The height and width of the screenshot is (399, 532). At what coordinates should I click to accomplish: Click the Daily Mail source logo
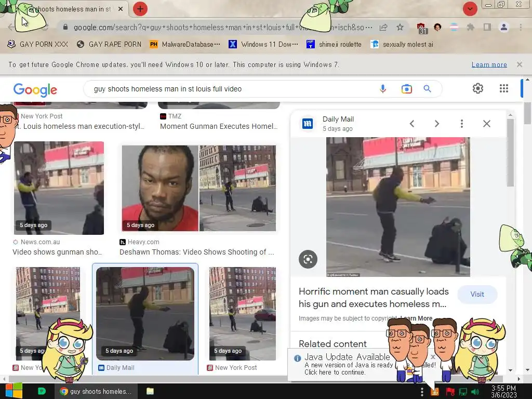(x=308, y=124)
